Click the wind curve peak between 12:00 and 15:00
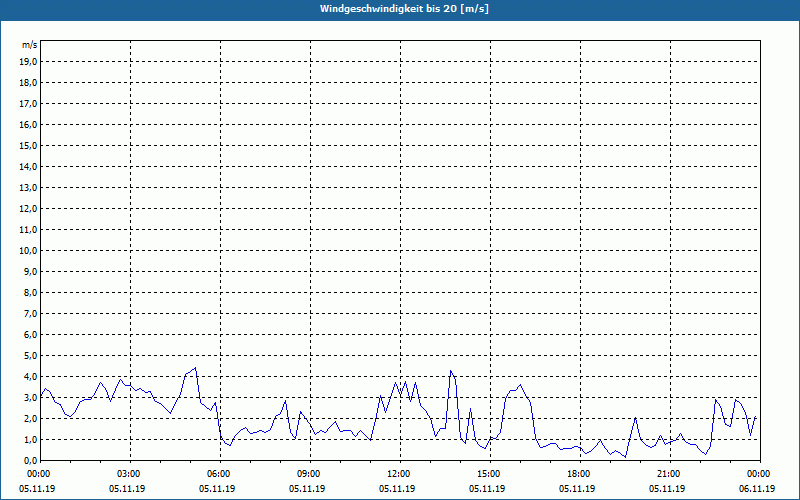Image resolution: width=800 pixels, height=500 pixels. (x=451, y=371)
